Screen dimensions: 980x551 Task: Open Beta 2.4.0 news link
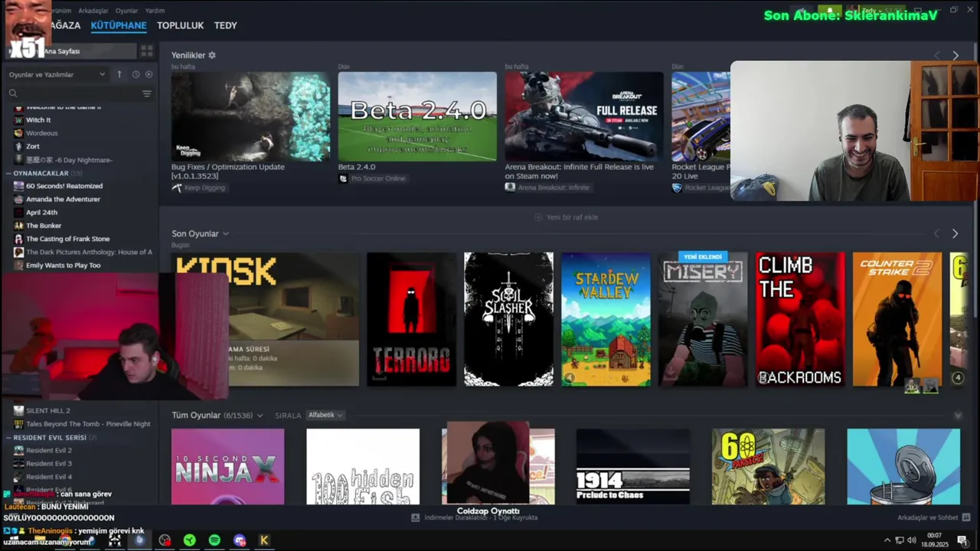point(357,167)
